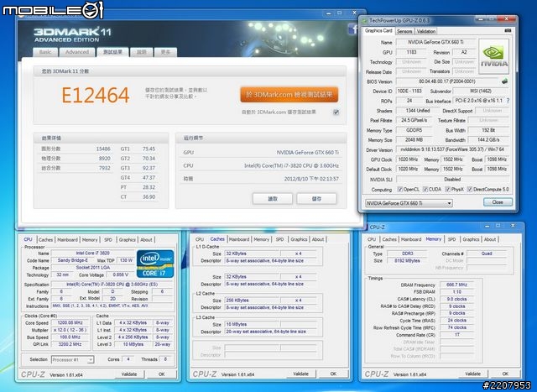Click the physics score value 8920

coord(104,159)
